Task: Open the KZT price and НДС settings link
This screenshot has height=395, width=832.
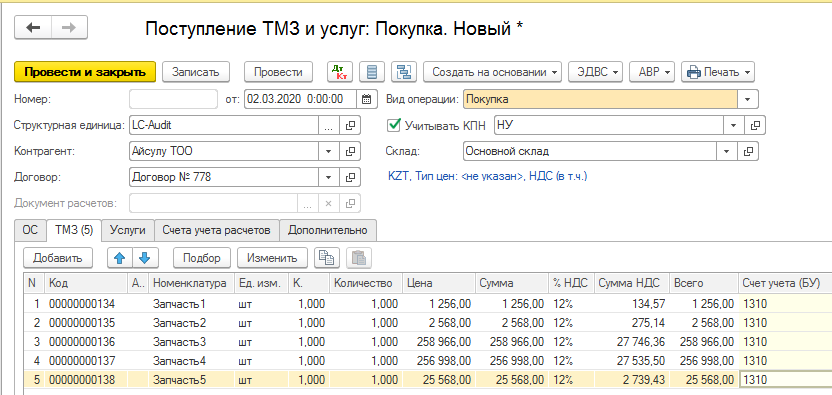Action: (x=488, y=177)
